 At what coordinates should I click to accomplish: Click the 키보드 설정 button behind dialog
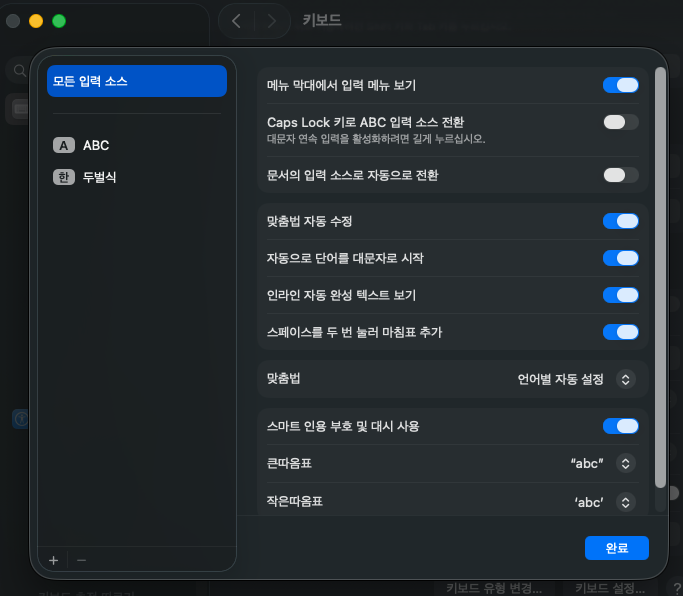point(613,588)
